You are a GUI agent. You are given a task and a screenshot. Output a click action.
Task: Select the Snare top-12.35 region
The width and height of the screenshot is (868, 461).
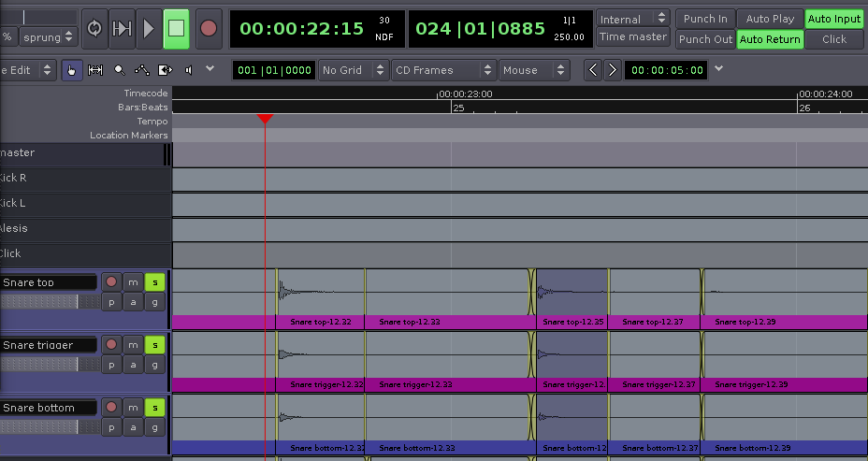coord(572,299)
